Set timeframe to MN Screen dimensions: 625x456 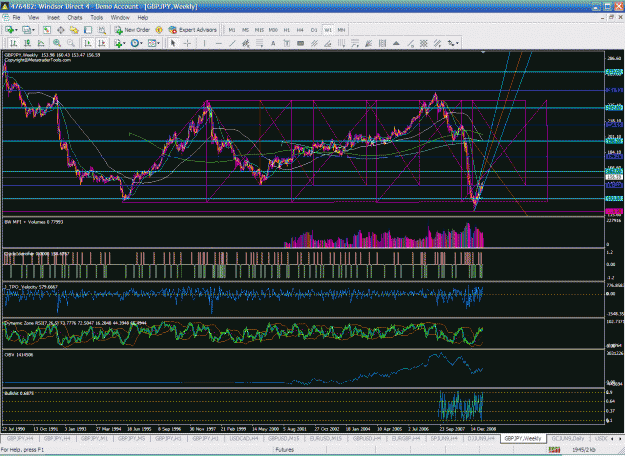[341, 30]
